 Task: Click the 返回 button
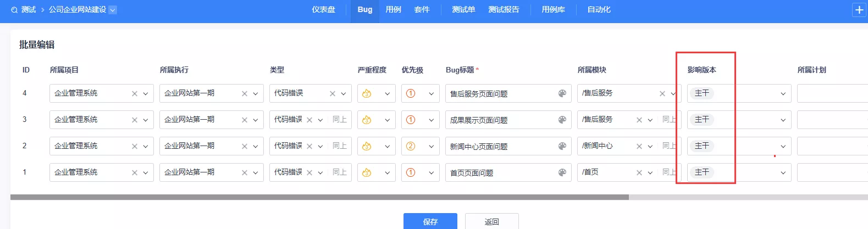click(x=492, y=221)
